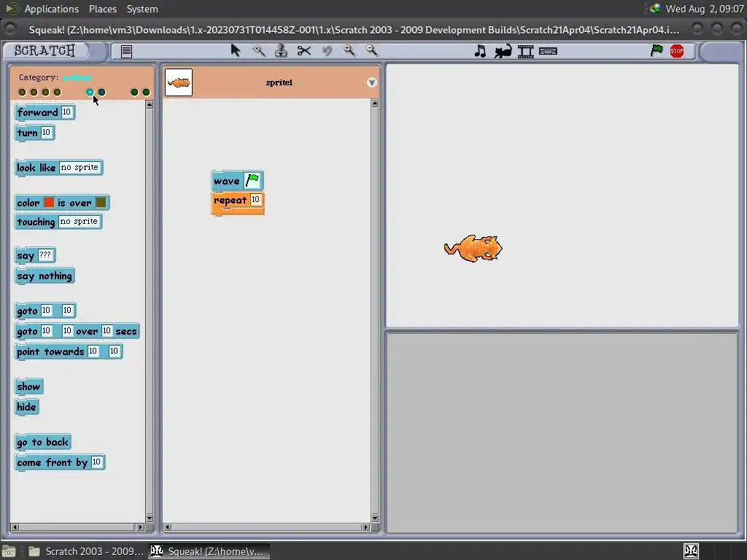The height and width of the screenshot is (560, 747).
Task: Click the SCRATCH logo
Action: coord(44,50)
